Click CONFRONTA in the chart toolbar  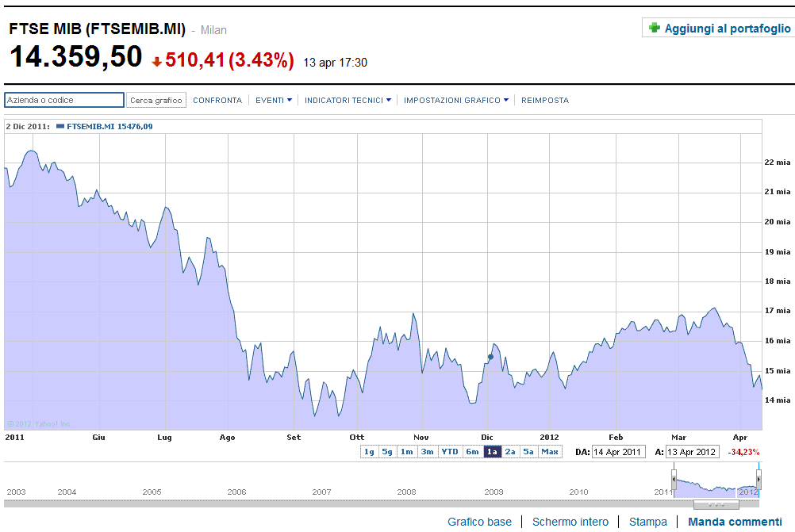tap(217, 100)
